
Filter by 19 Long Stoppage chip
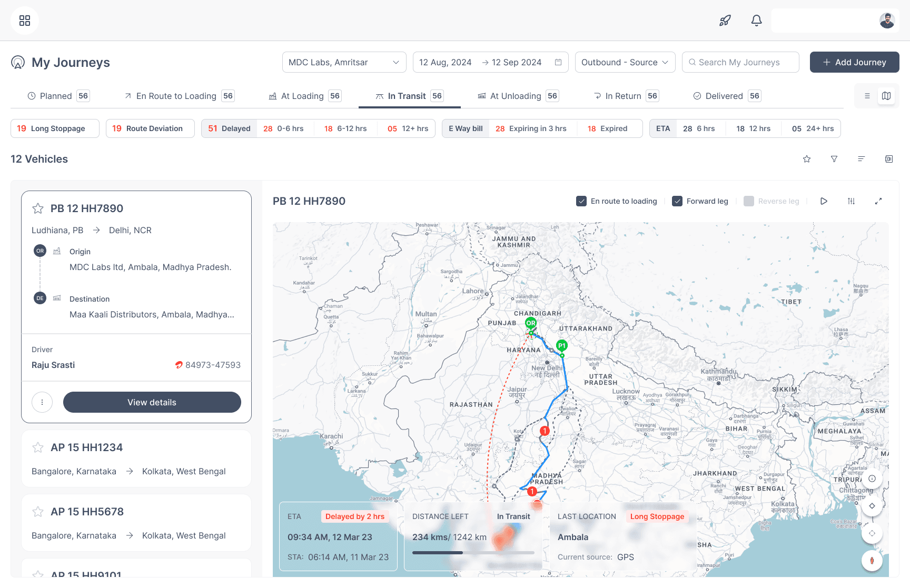(x=55, y=128)
